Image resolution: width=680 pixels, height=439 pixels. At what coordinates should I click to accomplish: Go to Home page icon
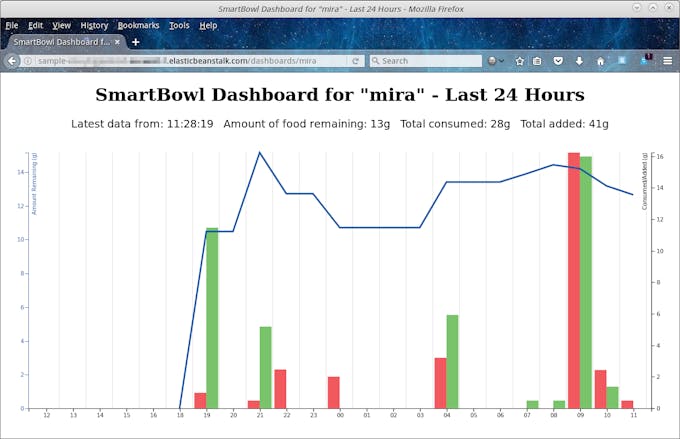tap(601, 61)
